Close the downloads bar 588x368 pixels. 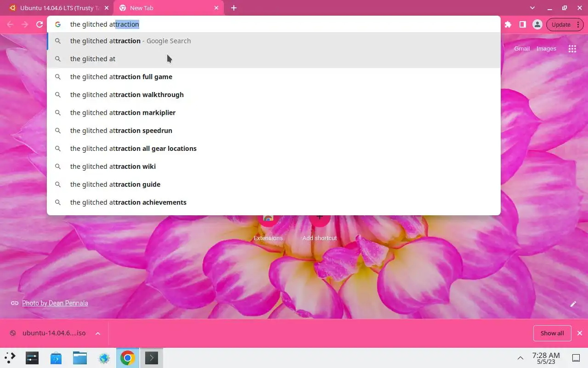(x=580, y=333)
